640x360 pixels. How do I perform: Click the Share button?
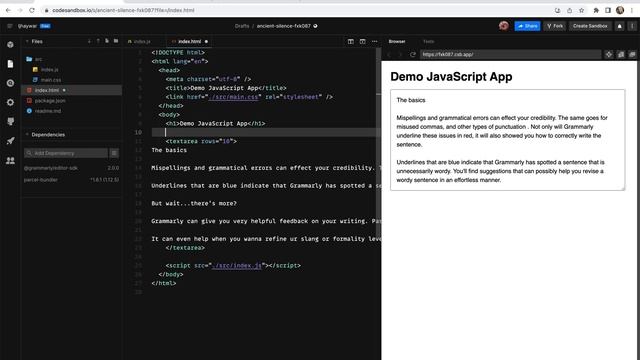(x=527, y=26)
